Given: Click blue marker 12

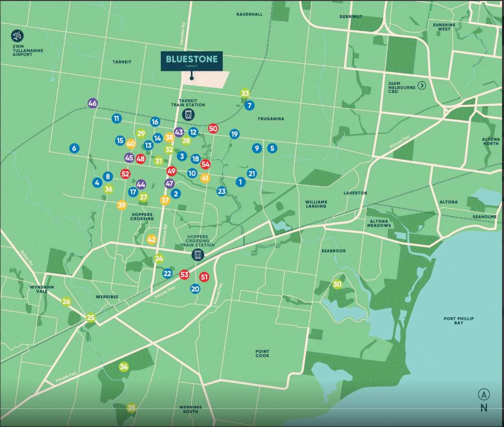Looking at the screenshot, I should [193, 132].
